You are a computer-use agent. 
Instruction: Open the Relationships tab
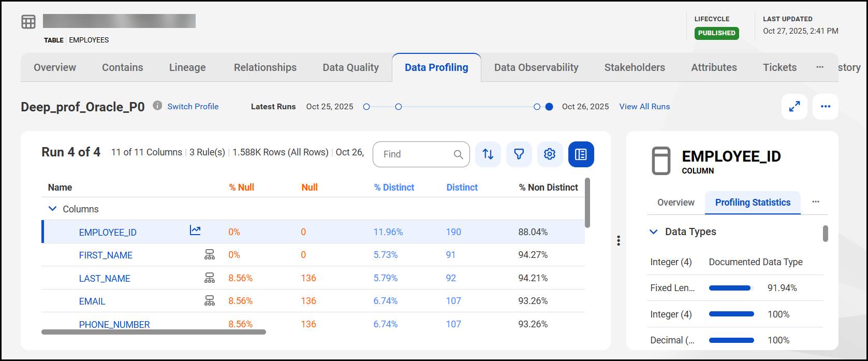(265, 67)
